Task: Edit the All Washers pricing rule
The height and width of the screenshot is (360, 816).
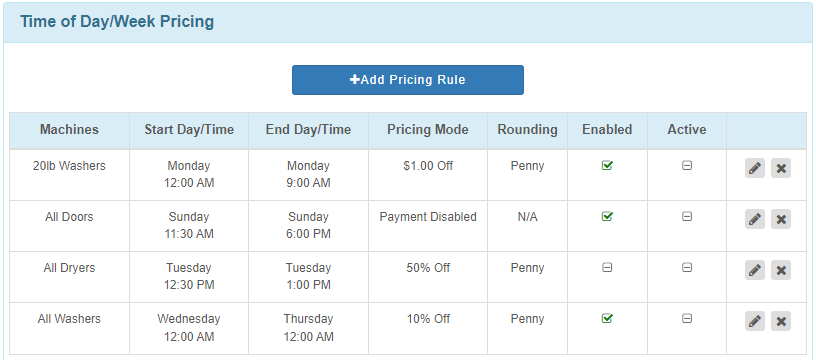Action: click(755, 321)
